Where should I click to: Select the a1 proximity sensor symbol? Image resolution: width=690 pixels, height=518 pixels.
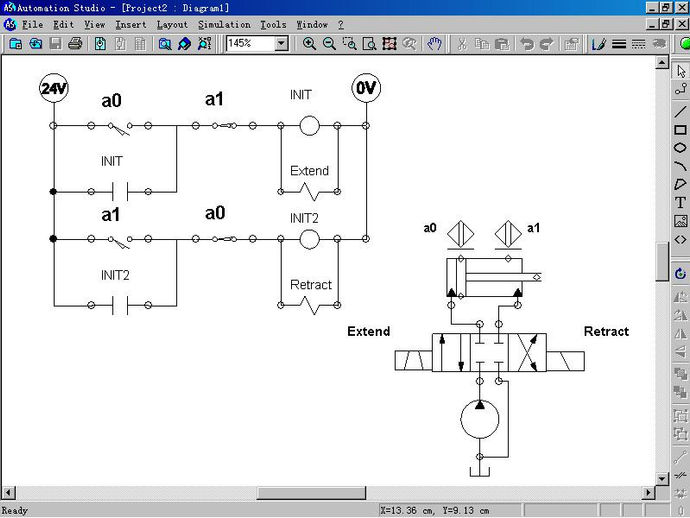pos(508,234)
